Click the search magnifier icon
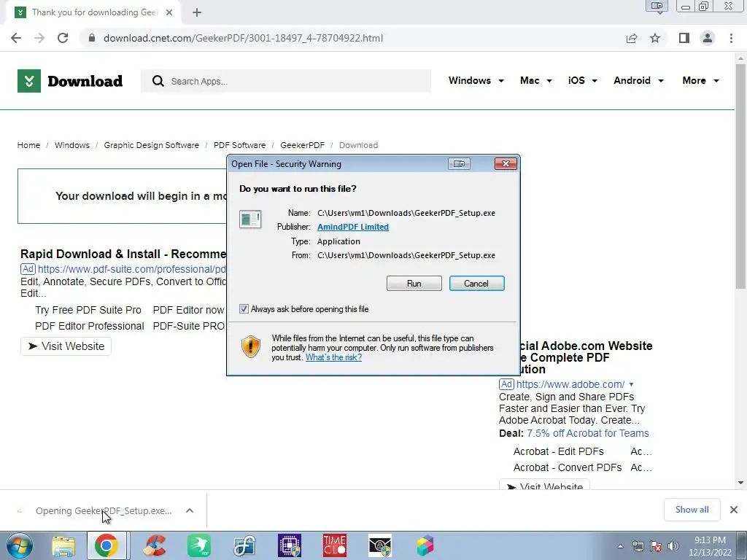 pyautogui.click(x=158, y=81)
